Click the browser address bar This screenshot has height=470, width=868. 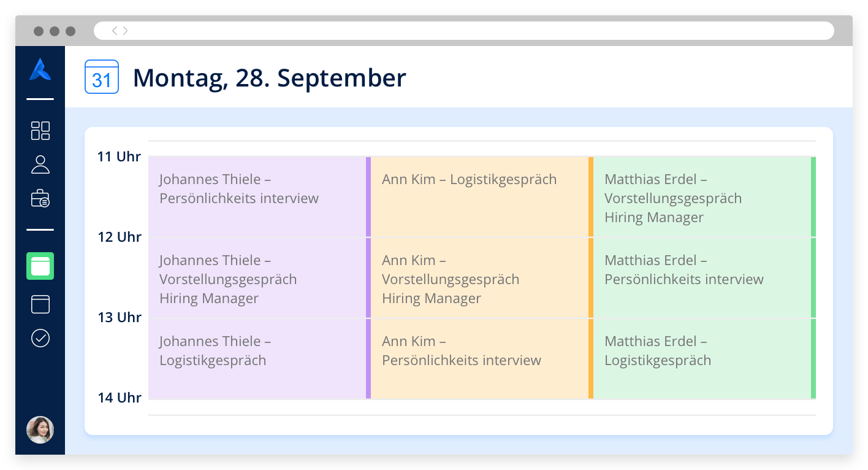coord(464,31)
